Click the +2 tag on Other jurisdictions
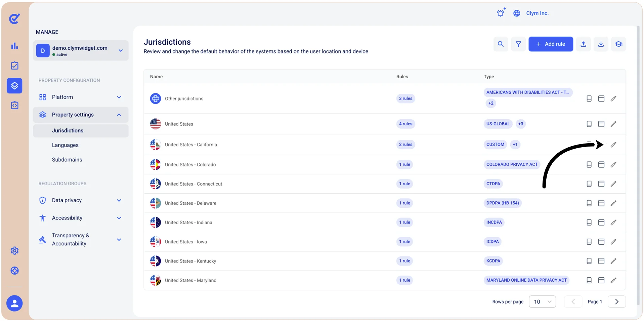Image resolution: width=644 pixels, height=321 pixels. point(491,103)
